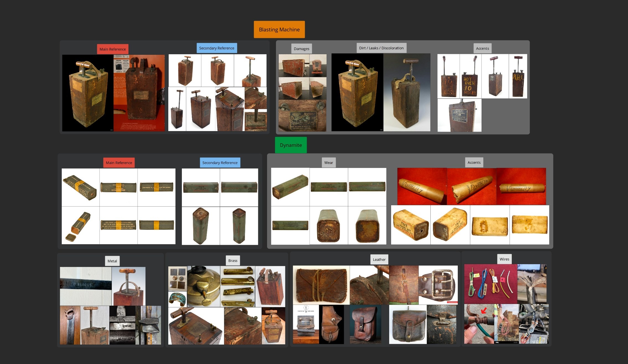Select opened TNT block with detached cap image

(81, 225)
